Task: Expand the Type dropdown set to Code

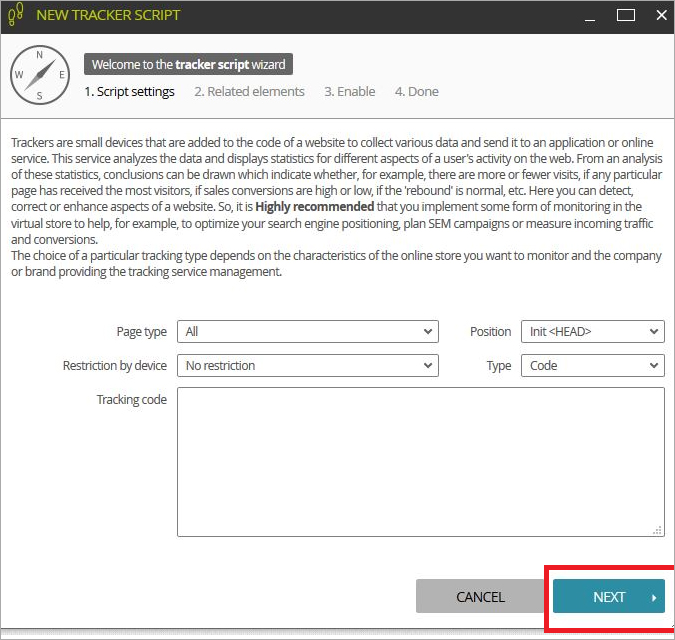Action: [x=592, y=366]
